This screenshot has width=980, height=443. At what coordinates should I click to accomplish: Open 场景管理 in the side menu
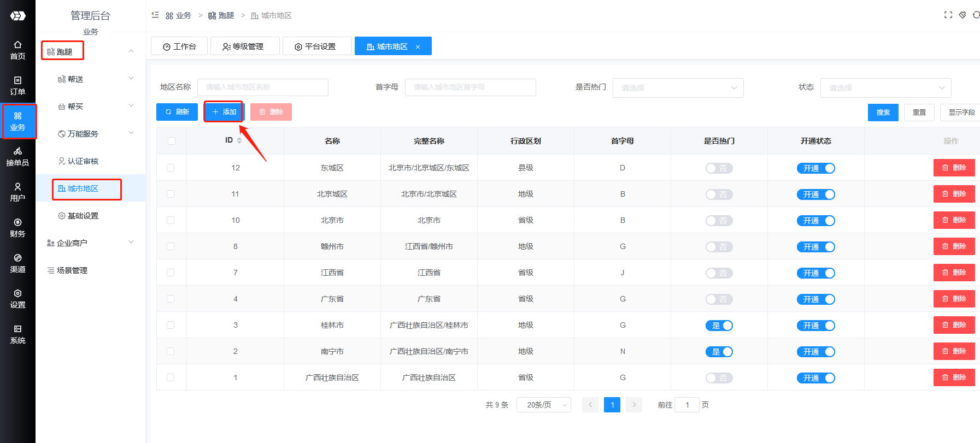click(x=91, y=270)
